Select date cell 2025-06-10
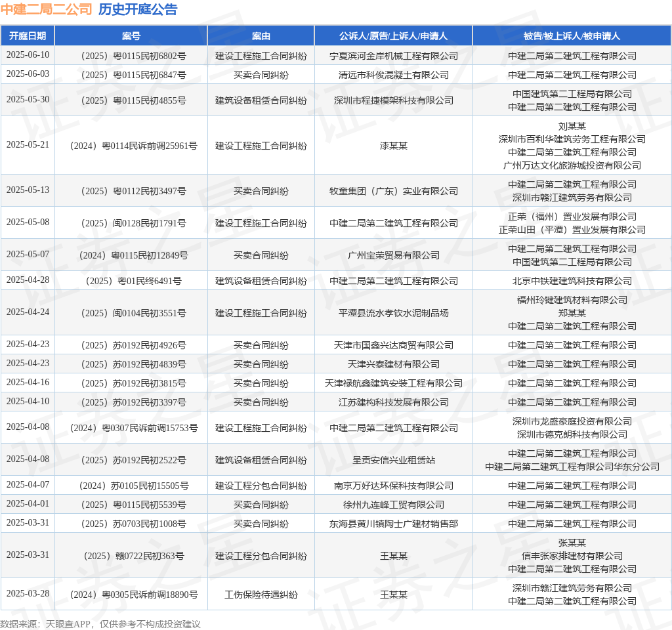 point(28,55)
